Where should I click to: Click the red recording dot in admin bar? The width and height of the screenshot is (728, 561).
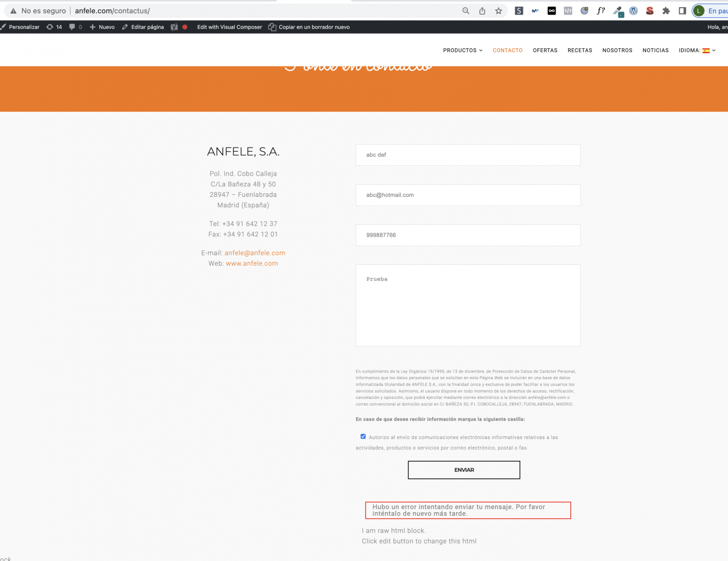tap(185, 27)
